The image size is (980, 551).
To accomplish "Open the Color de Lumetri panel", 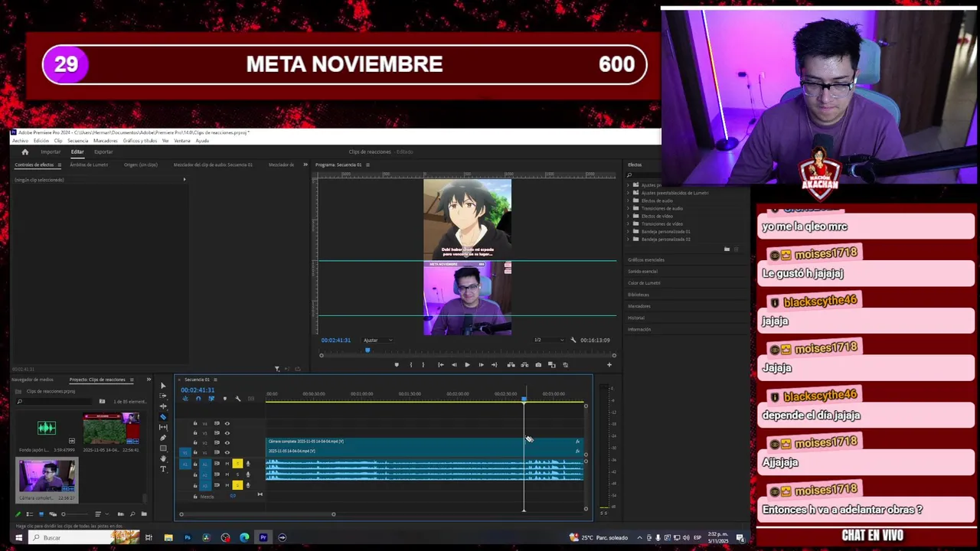I will pyautogui.click(x=644, y=282).
